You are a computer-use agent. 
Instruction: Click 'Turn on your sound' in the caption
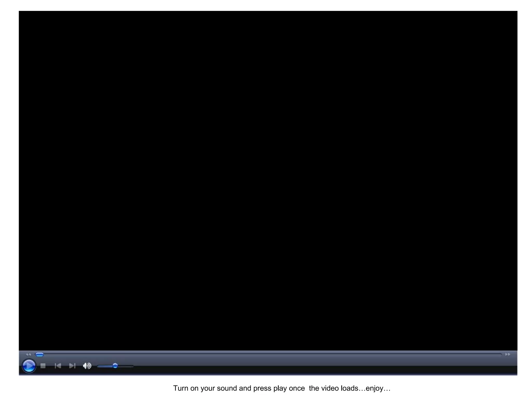coord(205,388)
